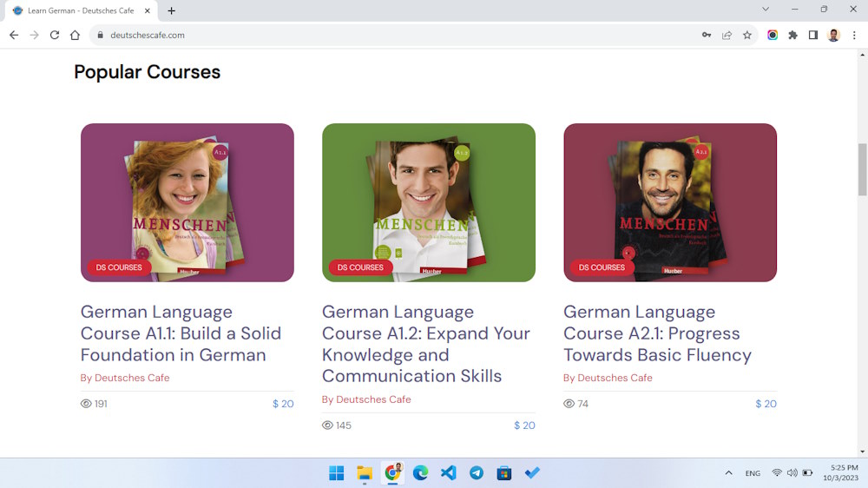Screen dimensions: 868x488
Task: Click the page vertical scrollbar thumb
Action: (863, 169)
